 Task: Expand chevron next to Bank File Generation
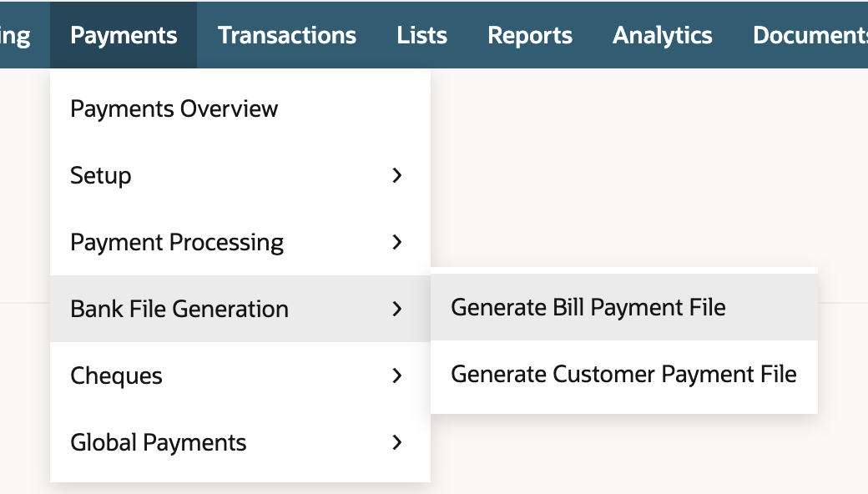397,309
